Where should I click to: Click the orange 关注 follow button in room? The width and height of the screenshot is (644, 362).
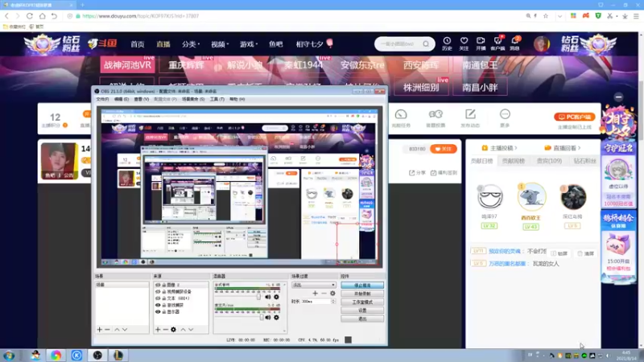(x=444, y=149)
